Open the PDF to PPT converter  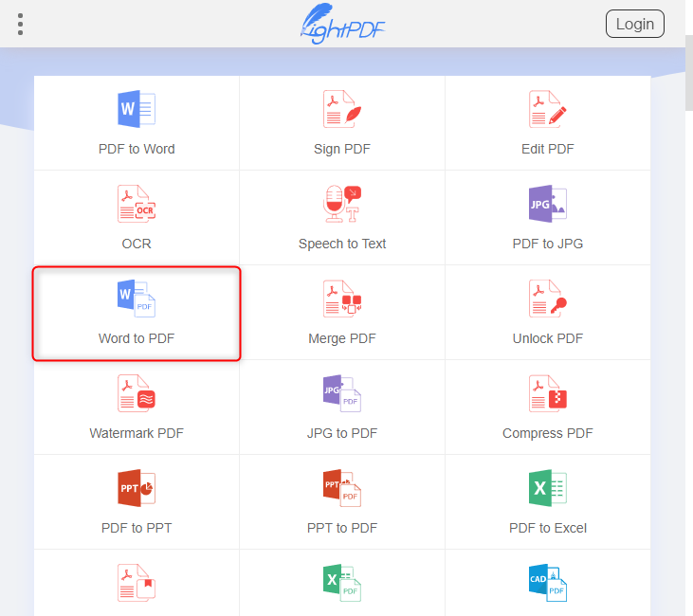pyautogui.click(x=136, y=502)
